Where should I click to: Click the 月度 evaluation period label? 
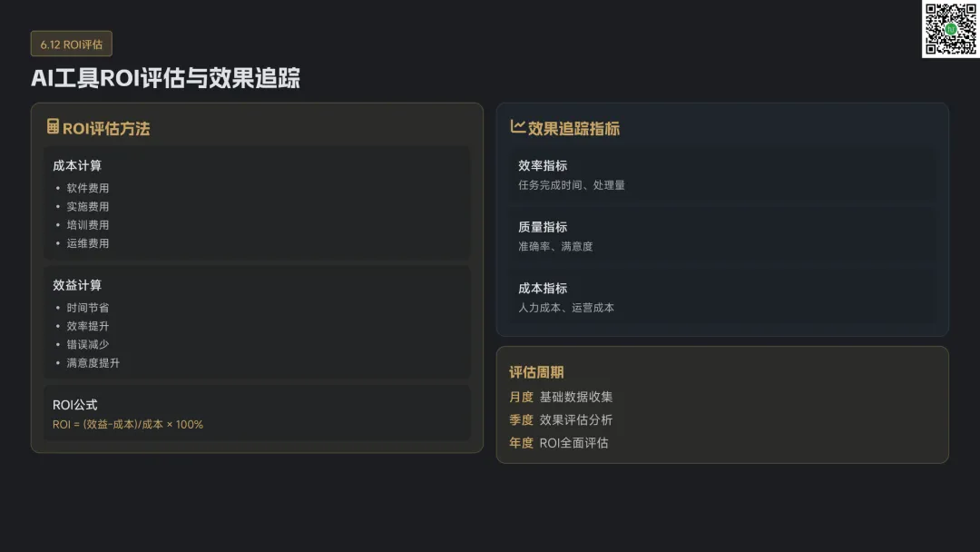coord(521,397)
